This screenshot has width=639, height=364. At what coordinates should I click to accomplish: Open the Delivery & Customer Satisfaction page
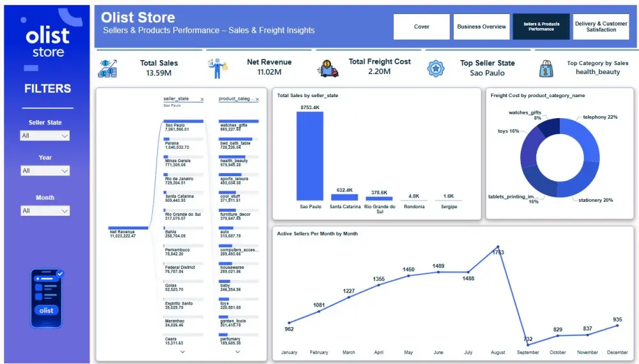click(601, 26)
